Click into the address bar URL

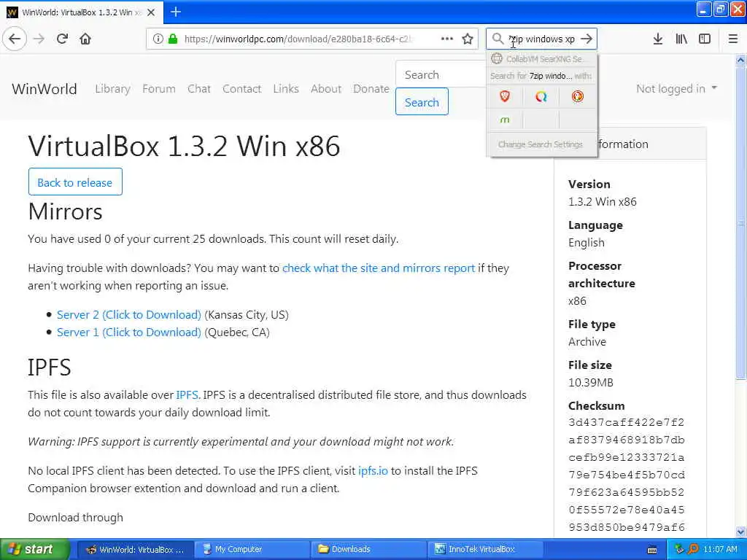click(298, 39)
